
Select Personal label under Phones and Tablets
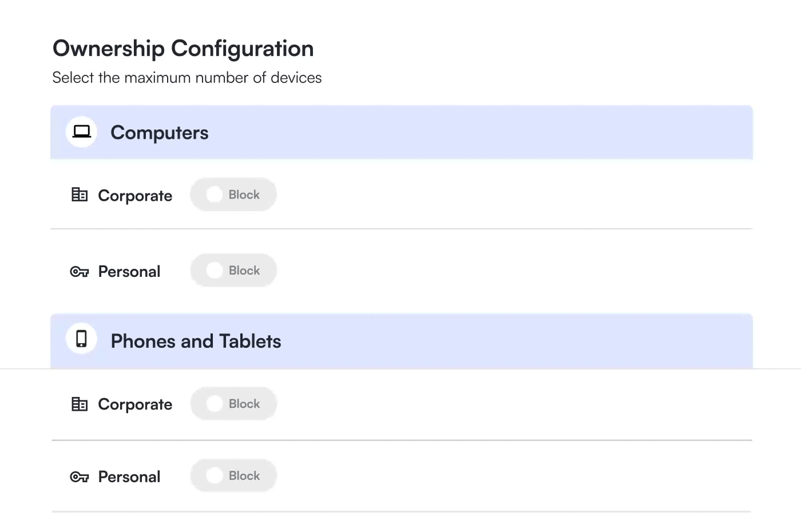[129, 477]
